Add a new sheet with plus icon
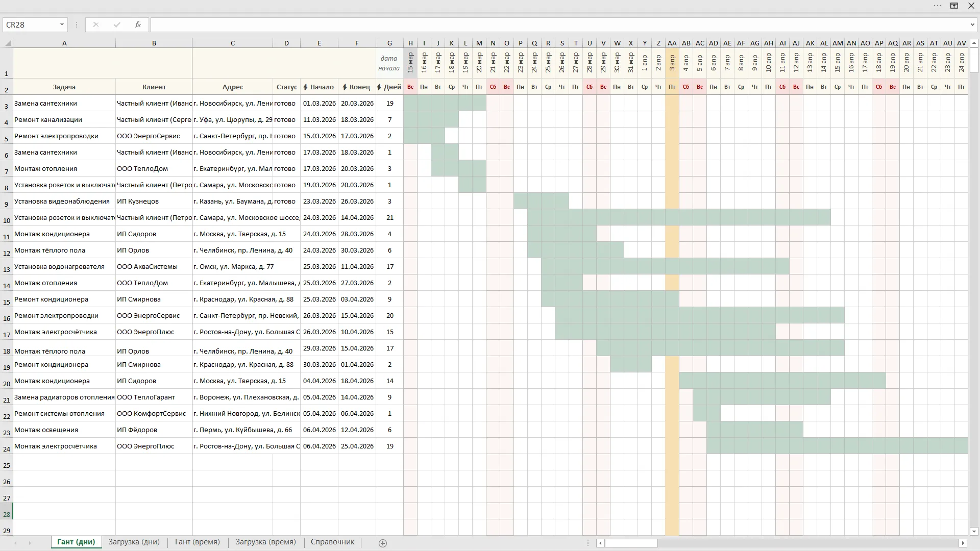Viewport: 980px width, 551px height. pos(383,543)
